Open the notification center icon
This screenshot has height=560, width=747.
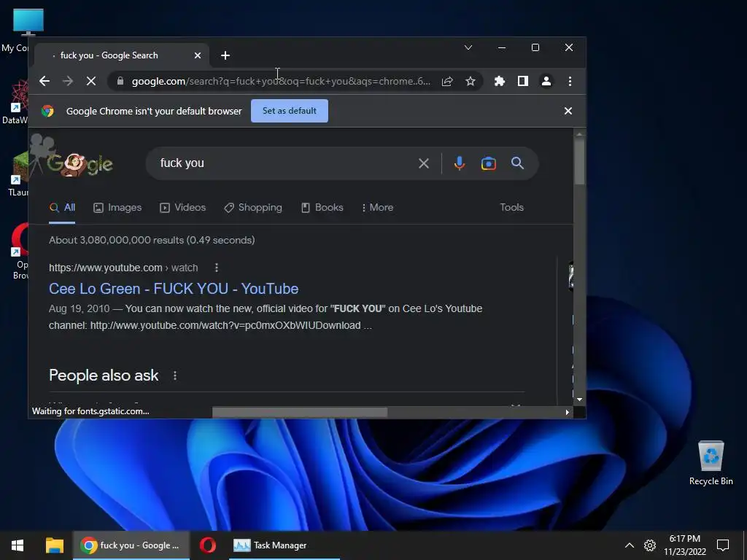pos(723,545)
